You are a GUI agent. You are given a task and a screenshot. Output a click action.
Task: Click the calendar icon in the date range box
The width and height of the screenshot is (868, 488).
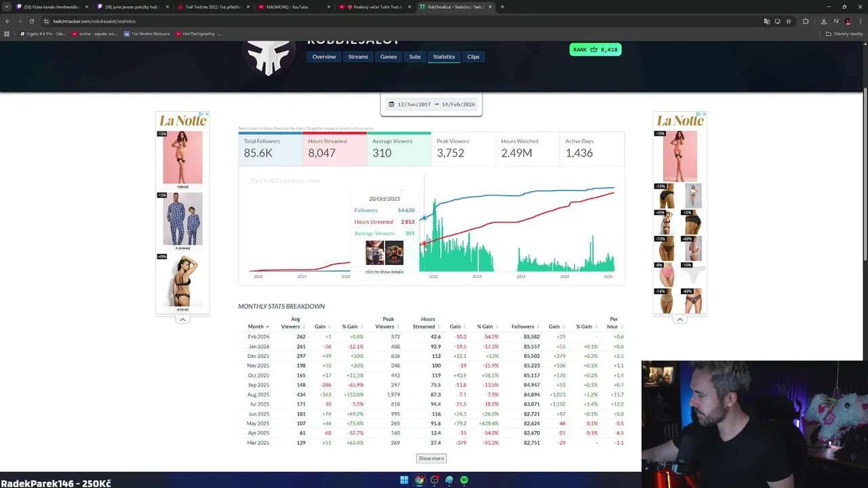pos(391,104)
